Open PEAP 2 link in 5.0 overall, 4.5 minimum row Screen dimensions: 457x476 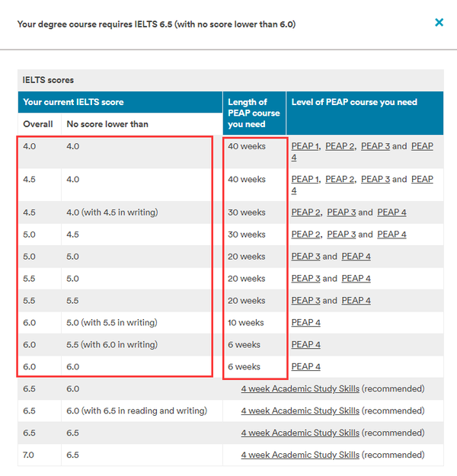pyautogui.click(x=305, y=235)
